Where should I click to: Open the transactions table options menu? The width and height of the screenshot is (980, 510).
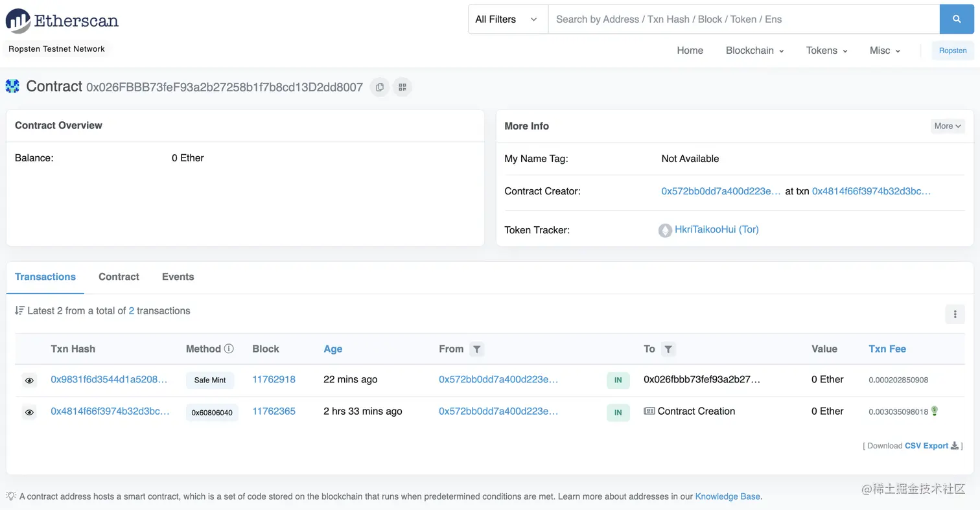pos(955,314)
